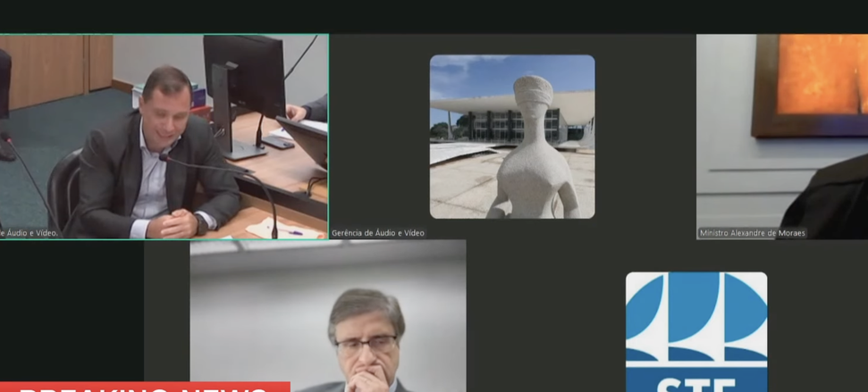Screen dimensions: 868x392
Task: Click the blue STF logo tile
Action: [695, 330]
